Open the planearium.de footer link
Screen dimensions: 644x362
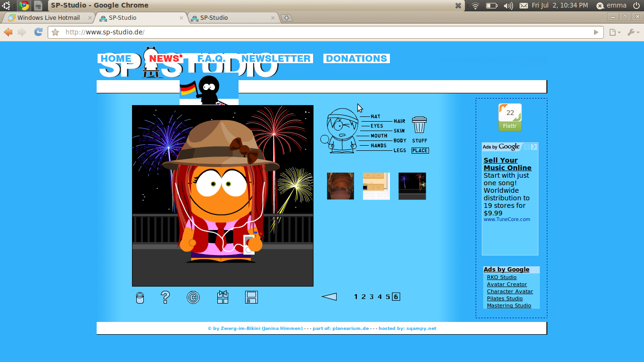click(350, 329)
